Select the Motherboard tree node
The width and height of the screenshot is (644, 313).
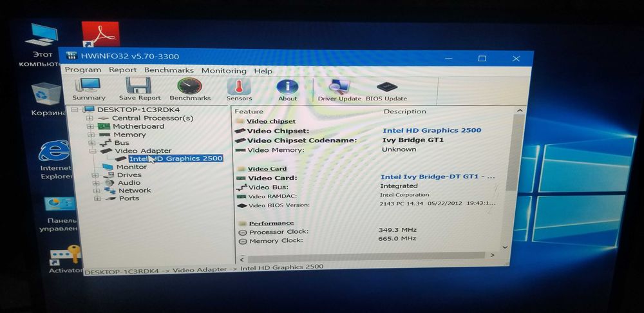coord(138,126)
